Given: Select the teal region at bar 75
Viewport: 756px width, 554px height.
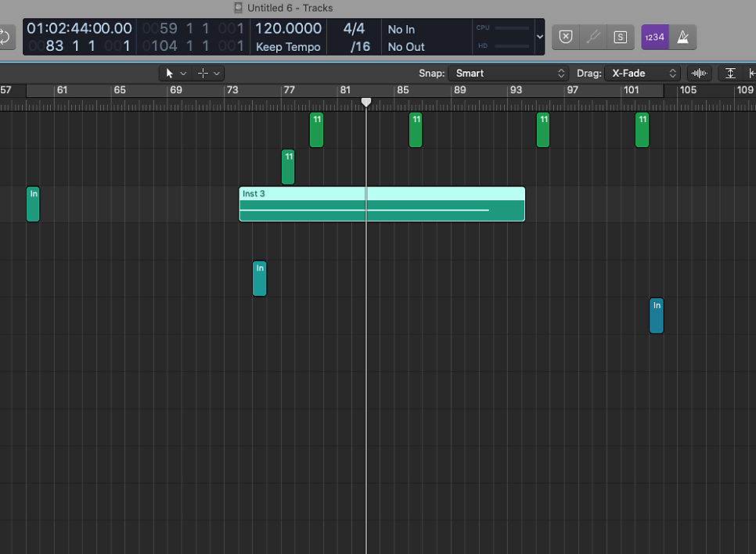Looking at the screenshot, I should [x=259, y=279].
